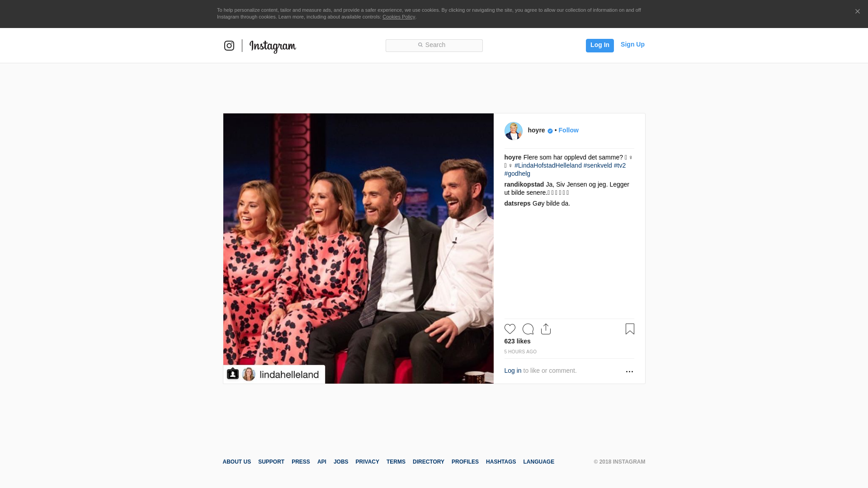Click the Instagram wordmark logo

pos(273,46)
